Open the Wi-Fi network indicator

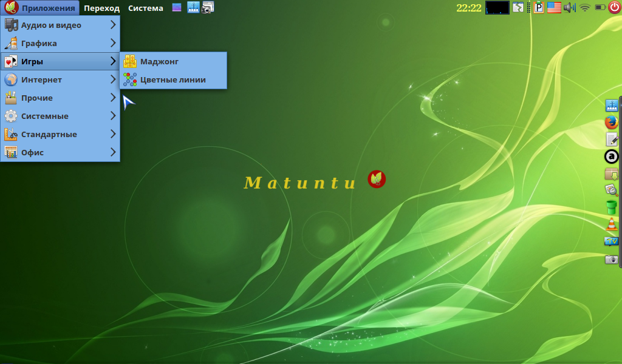584,8
